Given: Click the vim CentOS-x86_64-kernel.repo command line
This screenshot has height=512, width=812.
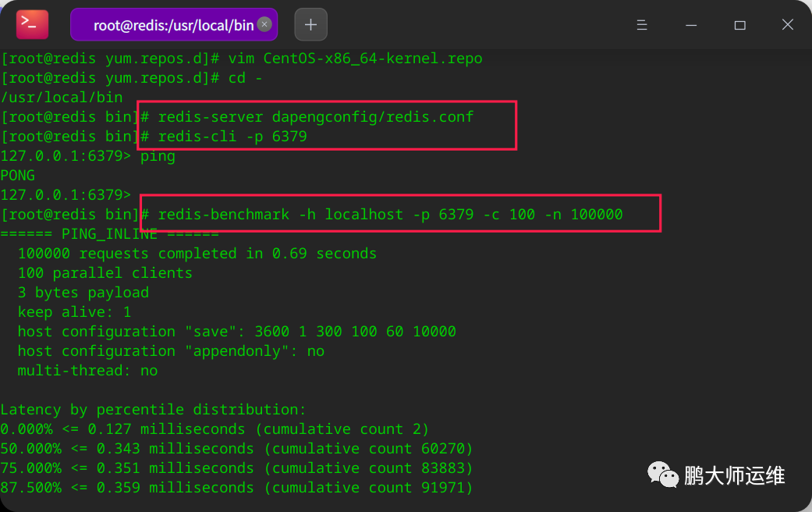Looking at the screenshot, I should [241, 59].
